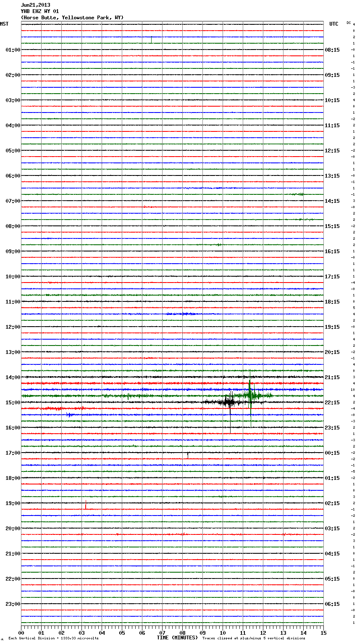Image resolution: width=357 pixels, height=644 pixels.
Task: Click the 22:15 UTC time label
Action: (332, 403)
